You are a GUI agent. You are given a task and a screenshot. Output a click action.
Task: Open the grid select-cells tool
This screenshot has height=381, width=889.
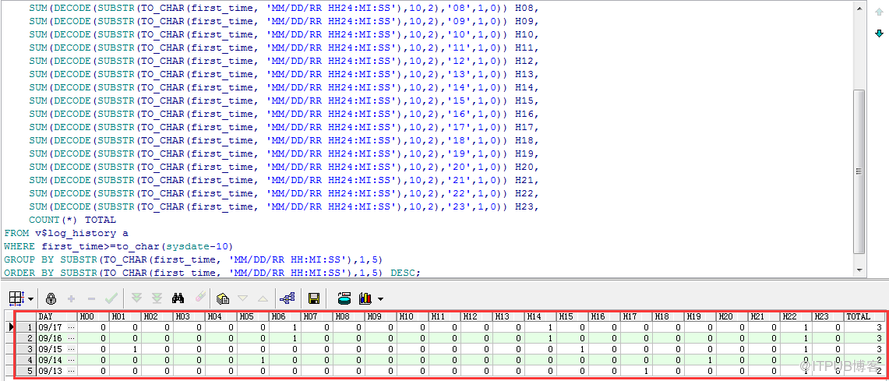[x=15, y=298]
